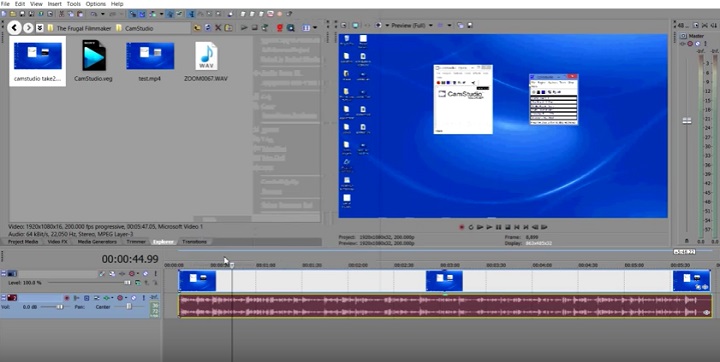Open the Explorer Views dropdown arrow
The height and width of the screenshot is (362, 720).
315,28
